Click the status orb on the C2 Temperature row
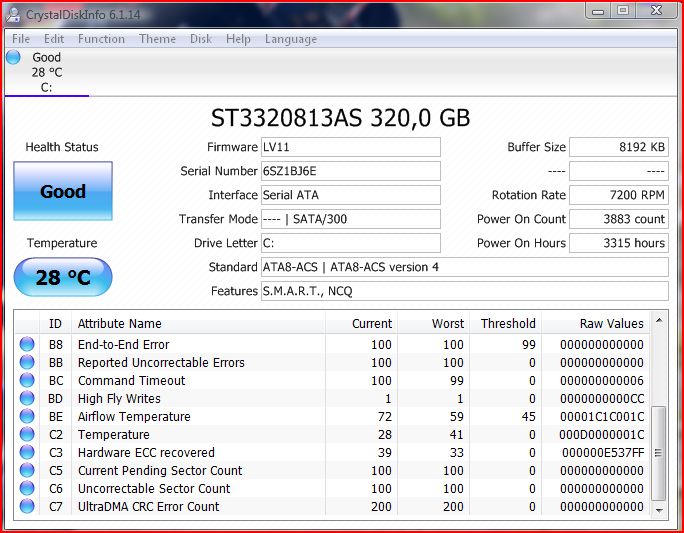Screen dimensions: 684x533 (x=27, y=434)
